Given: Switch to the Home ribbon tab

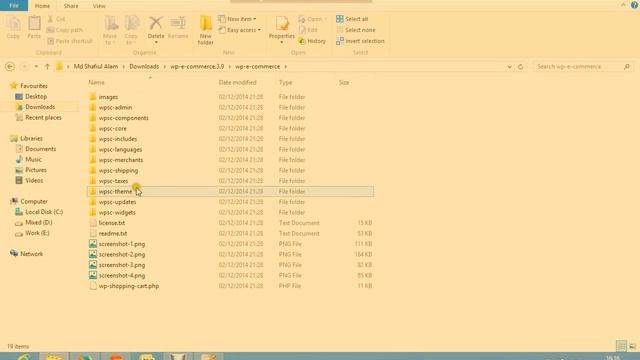Looking at the screenshot, I should (x=42, y=6).
